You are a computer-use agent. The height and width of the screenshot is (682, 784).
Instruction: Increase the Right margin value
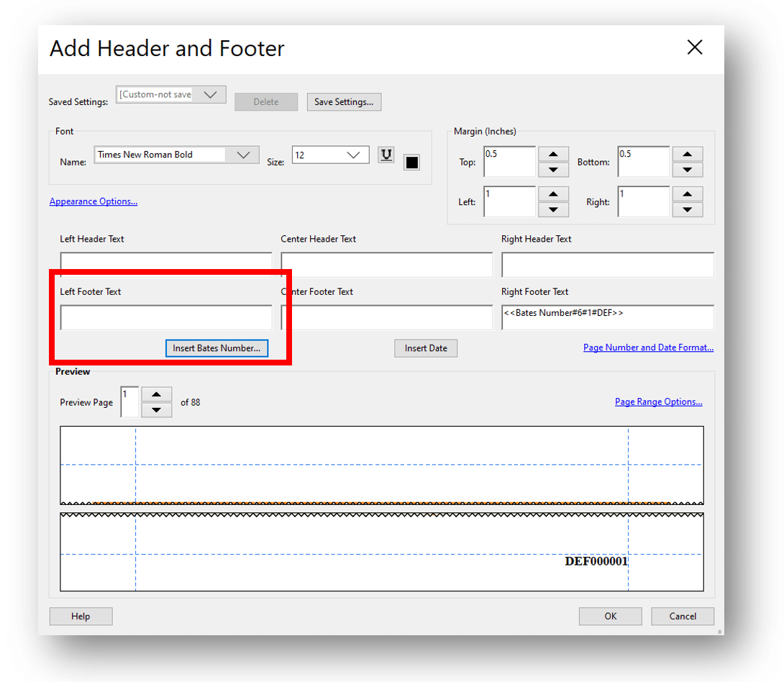(x=687, y=194)
